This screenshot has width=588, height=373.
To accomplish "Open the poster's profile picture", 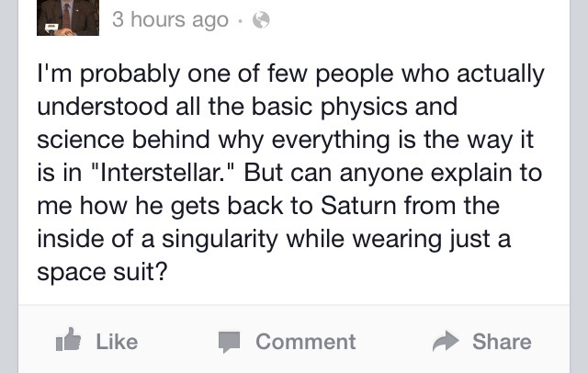I will 67,17.
